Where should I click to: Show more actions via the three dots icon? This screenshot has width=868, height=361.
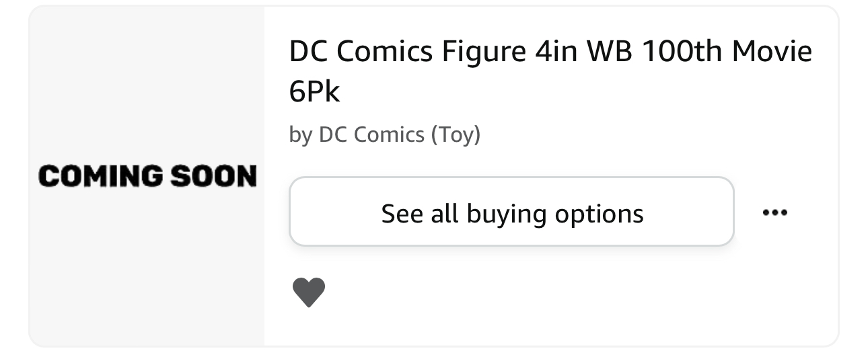click(774, 212)
